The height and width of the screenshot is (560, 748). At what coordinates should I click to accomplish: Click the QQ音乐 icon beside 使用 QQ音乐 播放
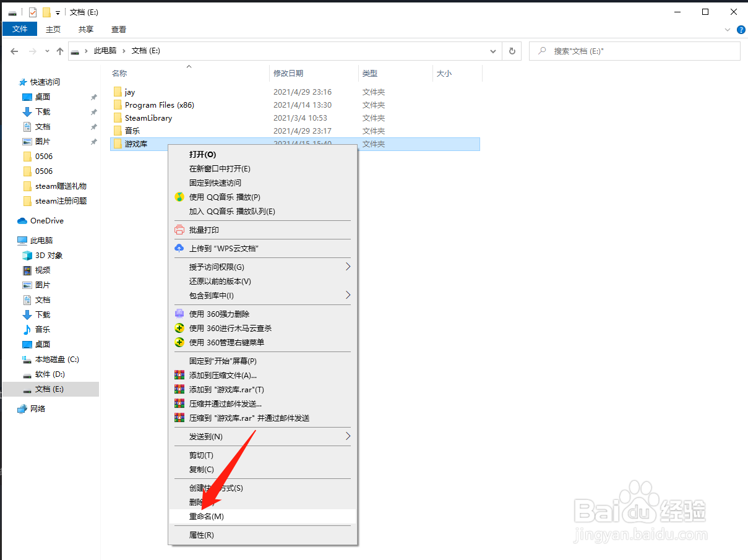coord(179,197)
